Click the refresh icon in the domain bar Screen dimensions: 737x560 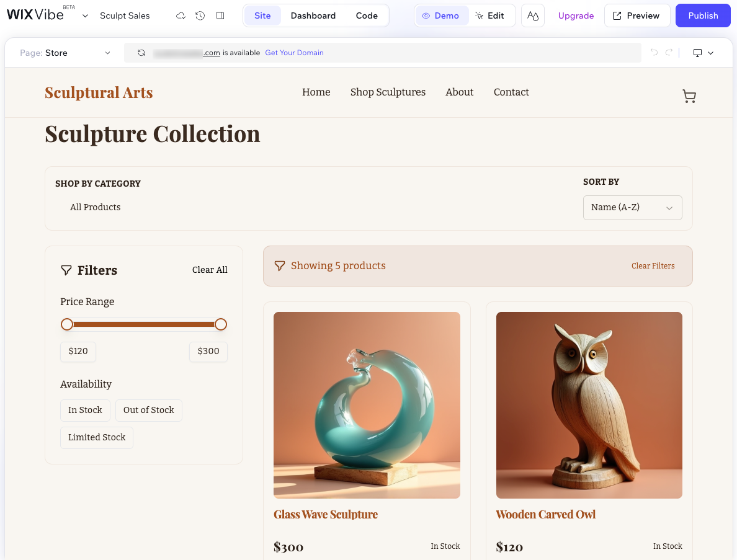[141, 53]
